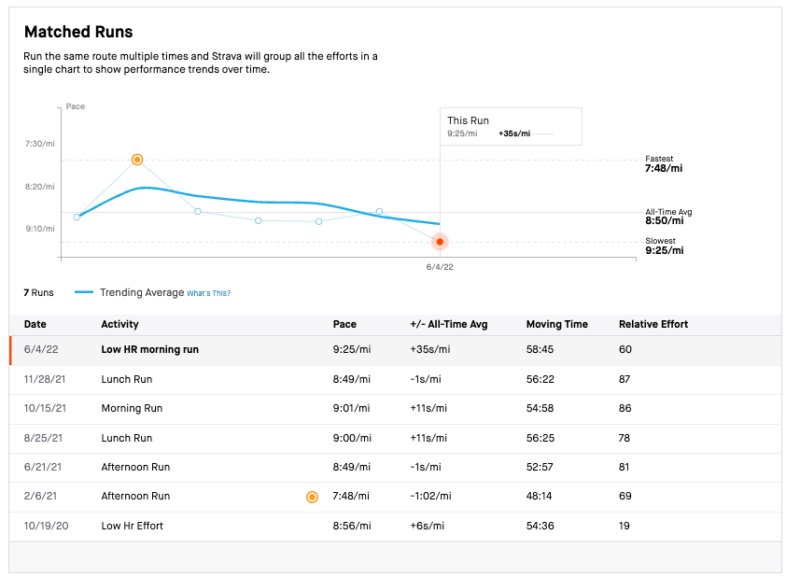Click the Trending Average blue line legend icon
Viewport: 800px width, 577px height.
pyautogui.click(x=84, y=292)
